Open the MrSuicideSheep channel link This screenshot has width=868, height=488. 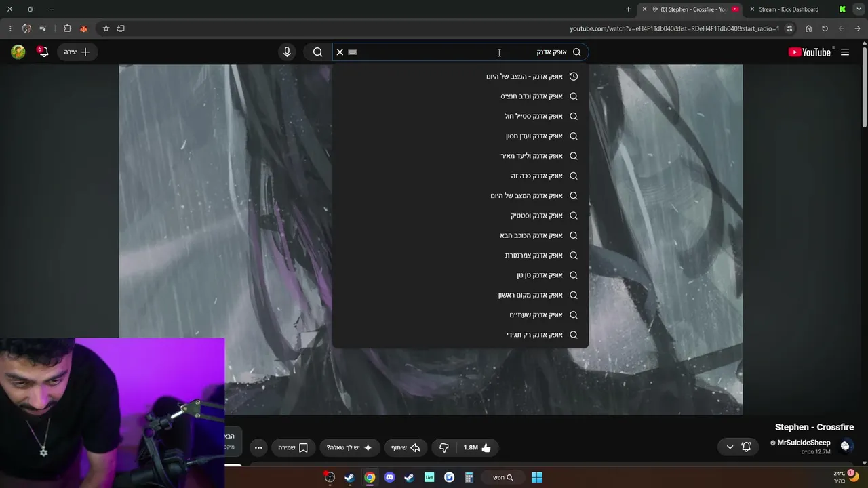click(804, 443)
